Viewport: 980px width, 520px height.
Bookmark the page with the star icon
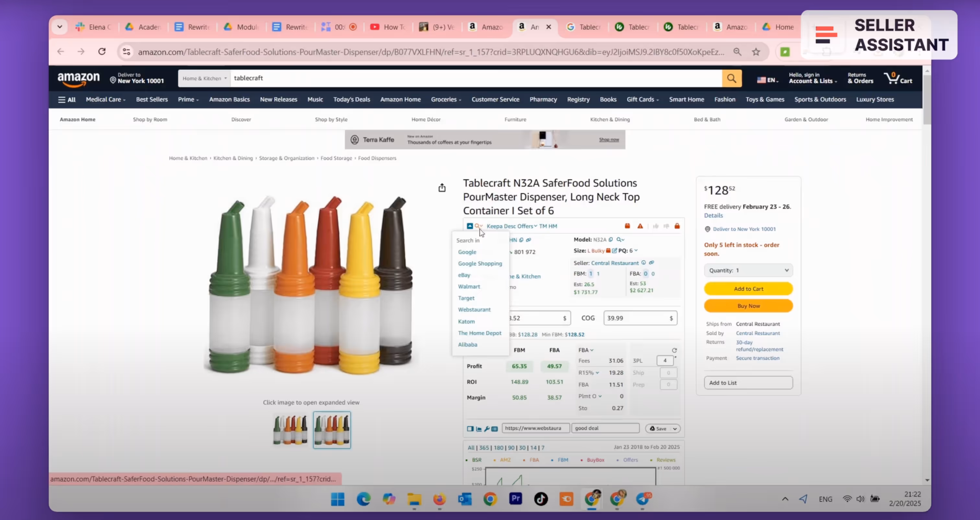click(755, 52)
